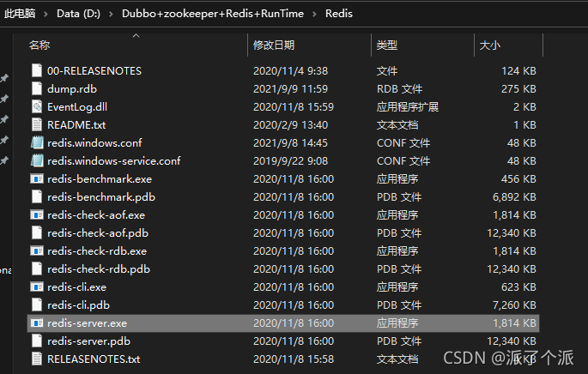Viewport: 588px width, 374px height.
Task: Select the Redis breadcrumb segment
Action: pos(338,14)
